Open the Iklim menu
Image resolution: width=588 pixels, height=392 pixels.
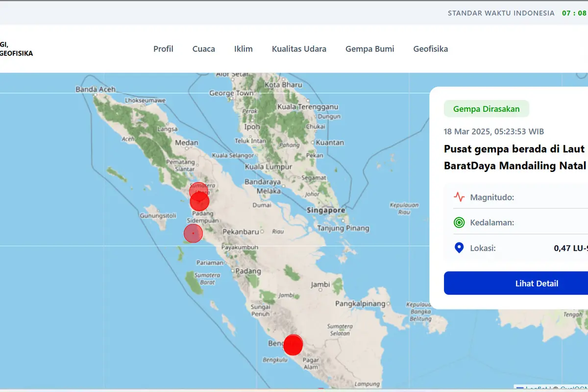pos(244,49)
